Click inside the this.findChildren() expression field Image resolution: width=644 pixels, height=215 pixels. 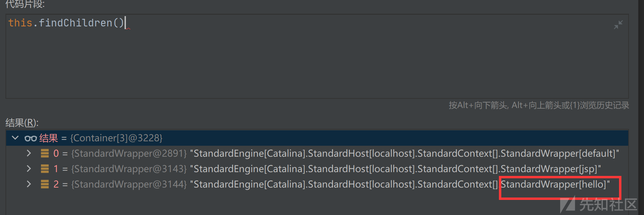pos(308,58)
